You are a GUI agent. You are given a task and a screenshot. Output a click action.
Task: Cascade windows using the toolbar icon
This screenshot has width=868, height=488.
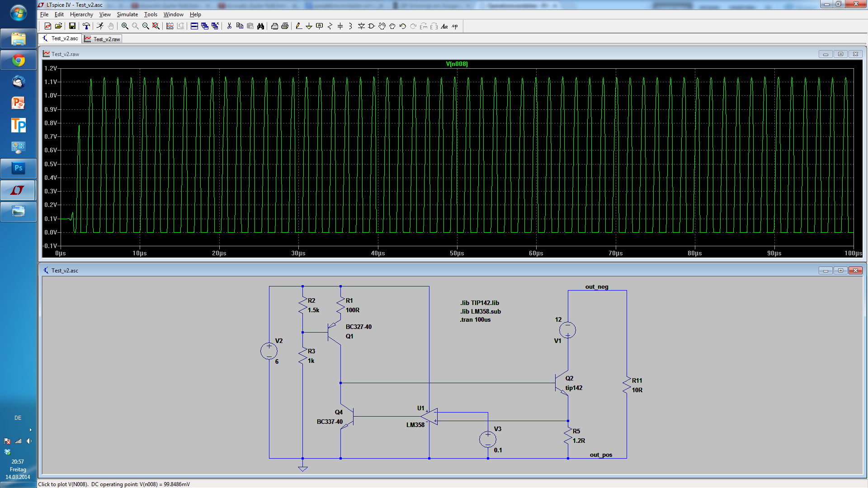(x=204, y=26)
